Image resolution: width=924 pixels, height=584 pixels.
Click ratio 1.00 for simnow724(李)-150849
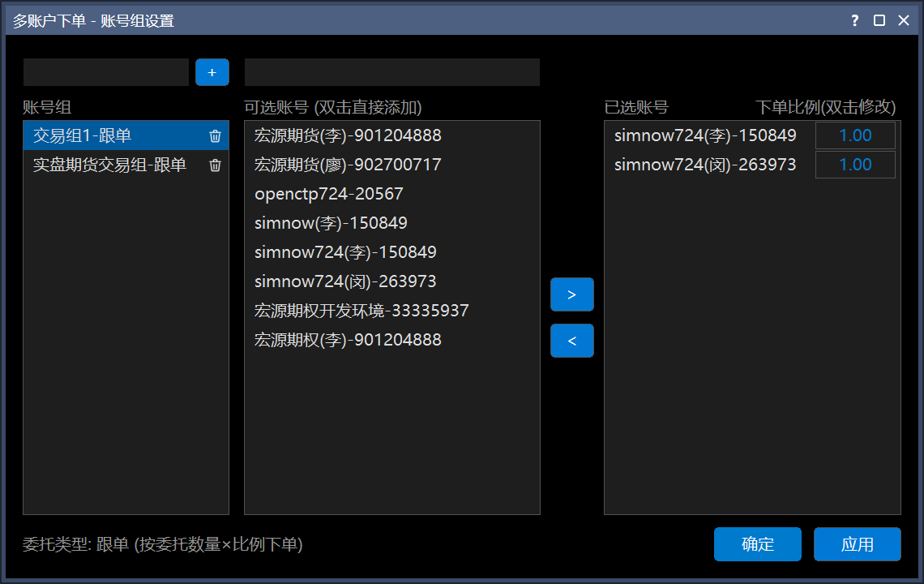(x=855, y=135)
